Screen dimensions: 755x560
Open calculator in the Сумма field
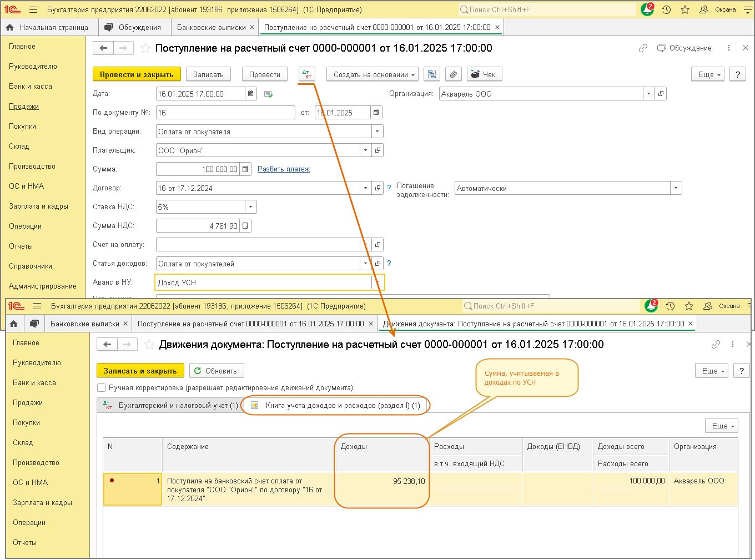246,169
